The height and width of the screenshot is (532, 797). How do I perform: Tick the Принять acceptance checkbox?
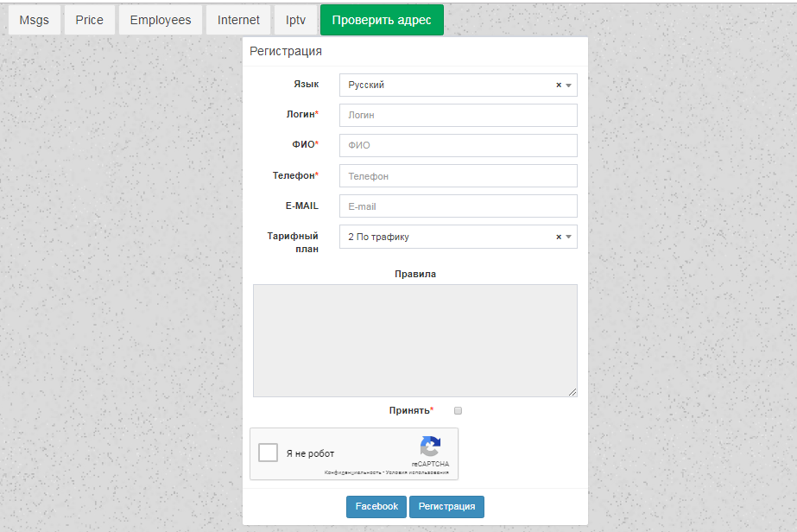459,411
